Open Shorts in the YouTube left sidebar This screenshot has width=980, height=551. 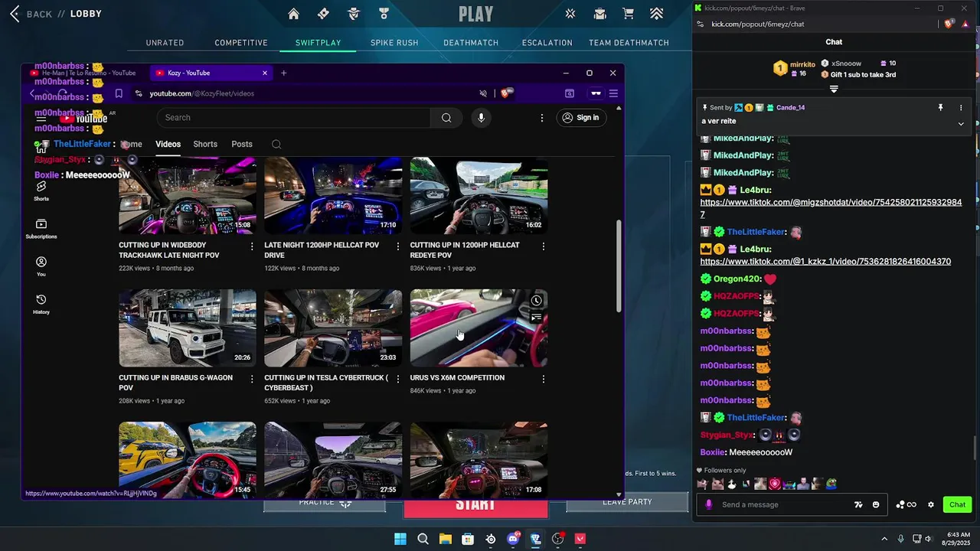point(41,191)
